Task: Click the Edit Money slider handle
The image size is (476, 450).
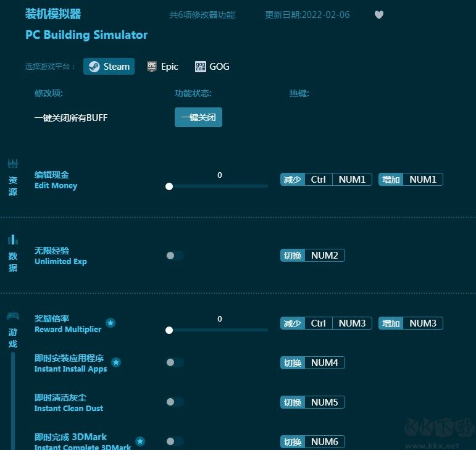Action: 169,186
